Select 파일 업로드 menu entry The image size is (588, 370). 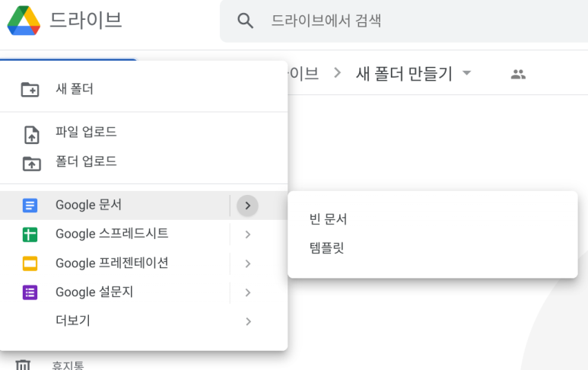pos(144,132)
